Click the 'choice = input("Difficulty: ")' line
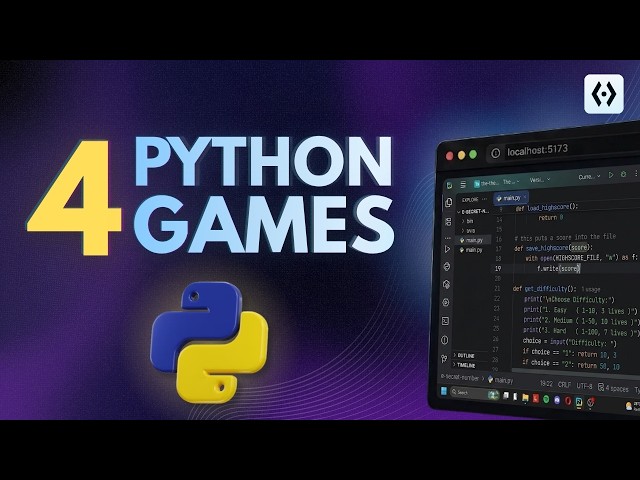 (x=569, y=342)
